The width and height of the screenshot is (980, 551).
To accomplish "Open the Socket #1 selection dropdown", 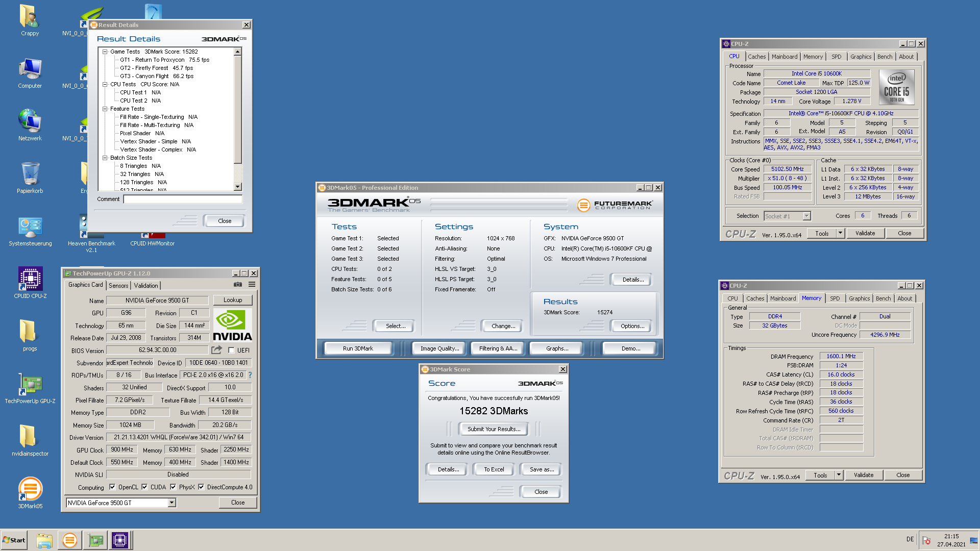I will pyautogui.click(x=806, y=216).
